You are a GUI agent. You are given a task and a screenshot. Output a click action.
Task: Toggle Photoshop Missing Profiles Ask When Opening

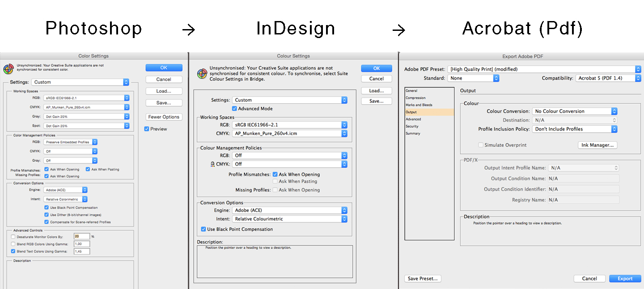click(47, 176)
